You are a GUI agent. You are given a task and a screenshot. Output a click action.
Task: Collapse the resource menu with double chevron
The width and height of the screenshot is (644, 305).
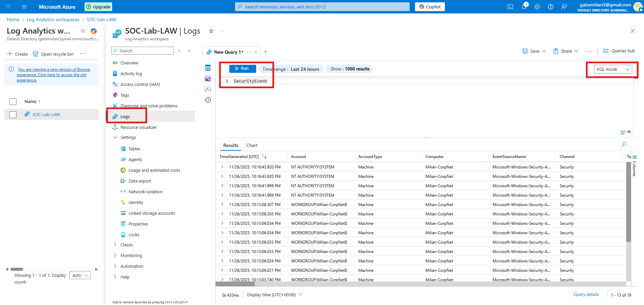coord(189,51)
